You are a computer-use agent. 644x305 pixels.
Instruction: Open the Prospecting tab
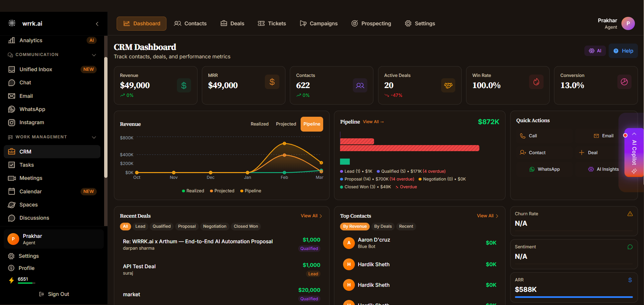coord(371,24)
